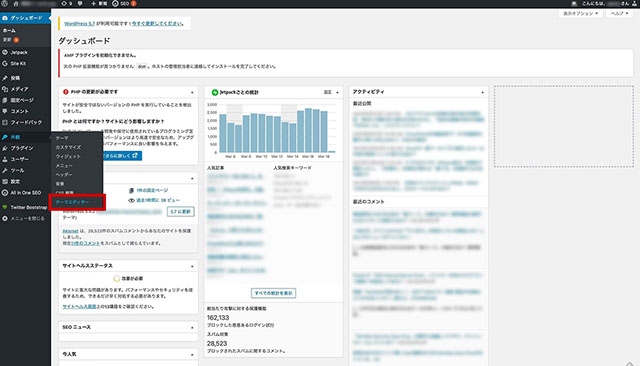
Task: Choose ウィジェット in Appearance flyout
Action: (x=68, y=156)
